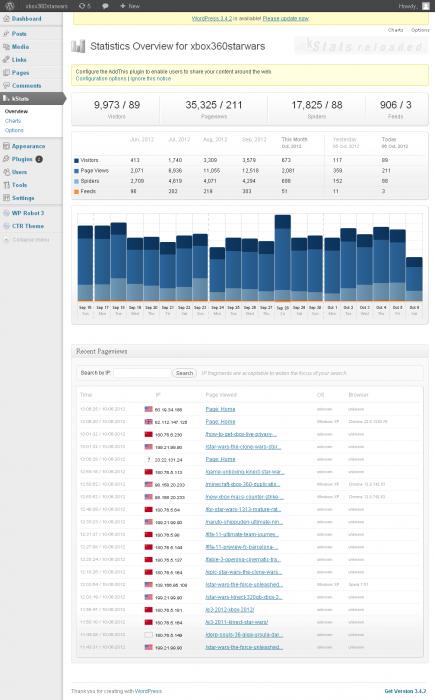This screenshot has width=435, height=700.
Task: Click the updates icon in the admin bar
Action: (84, 6)
